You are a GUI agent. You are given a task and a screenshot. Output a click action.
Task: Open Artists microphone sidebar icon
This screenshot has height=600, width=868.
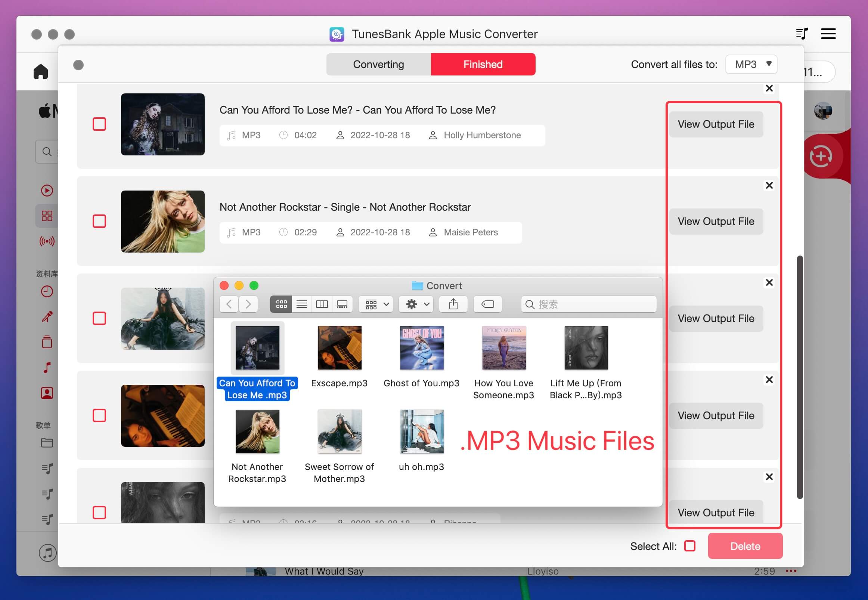pyautogui.click(x=47, y=316)
